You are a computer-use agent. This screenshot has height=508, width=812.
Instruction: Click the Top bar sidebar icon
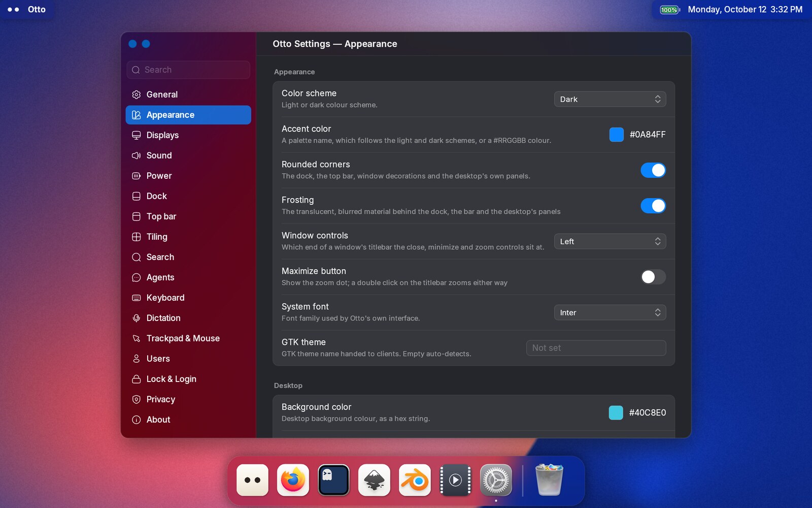tap(136, 216)
